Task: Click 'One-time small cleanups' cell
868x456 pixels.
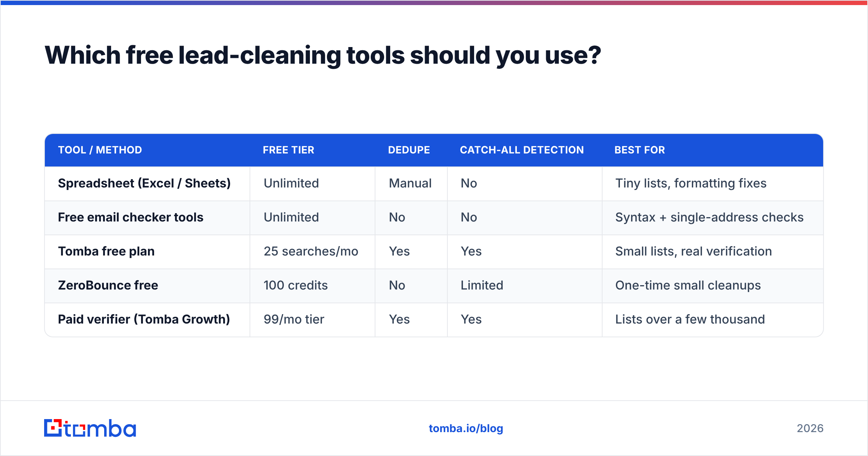Action: [x=688, y=286]
